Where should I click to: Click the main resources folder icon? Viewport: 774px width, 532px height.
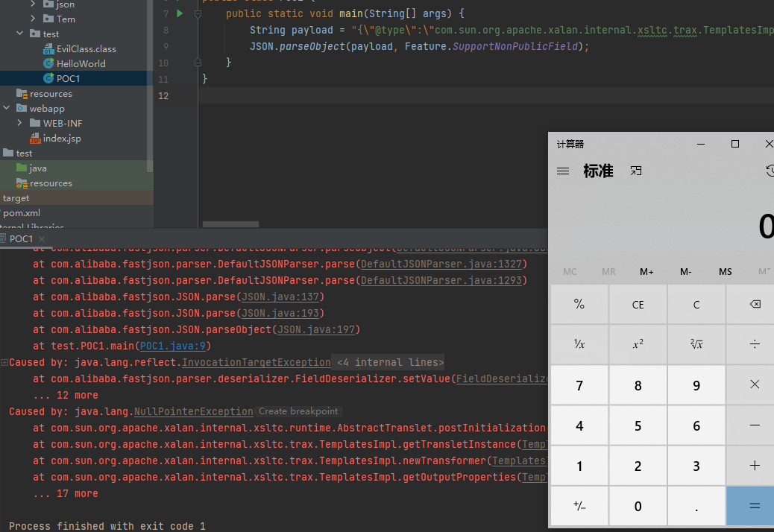(22, 93)
